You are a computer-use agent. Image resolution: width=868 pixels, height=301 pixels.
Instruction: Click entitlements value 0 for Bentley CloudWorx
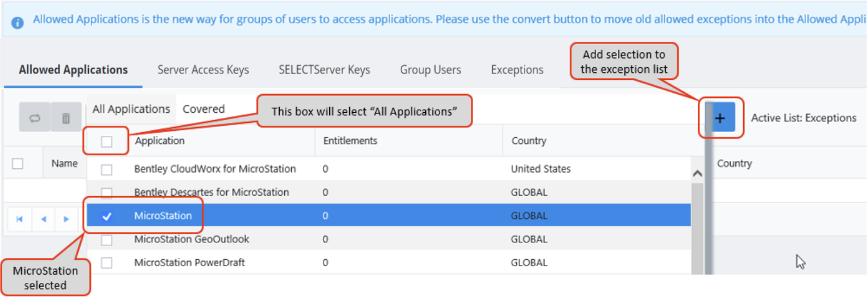click(325, 169)
